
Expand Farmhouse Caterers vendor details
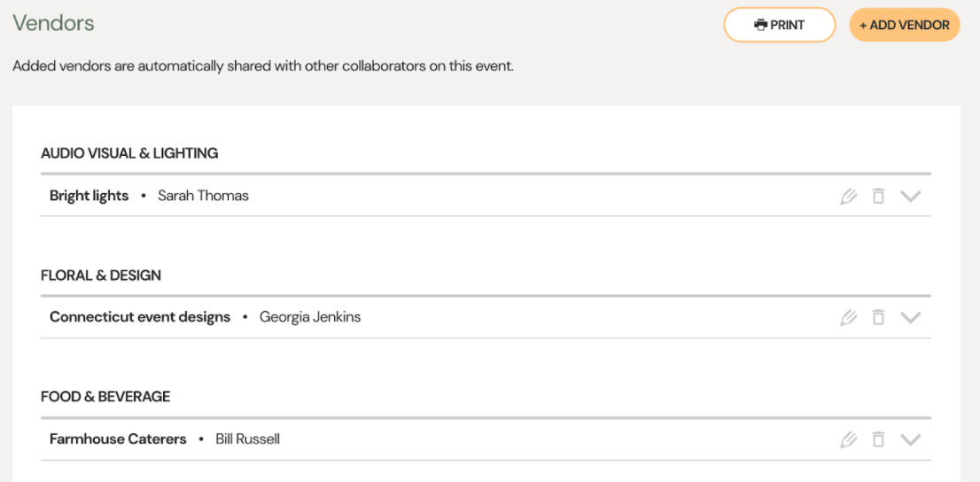point(911,439)
